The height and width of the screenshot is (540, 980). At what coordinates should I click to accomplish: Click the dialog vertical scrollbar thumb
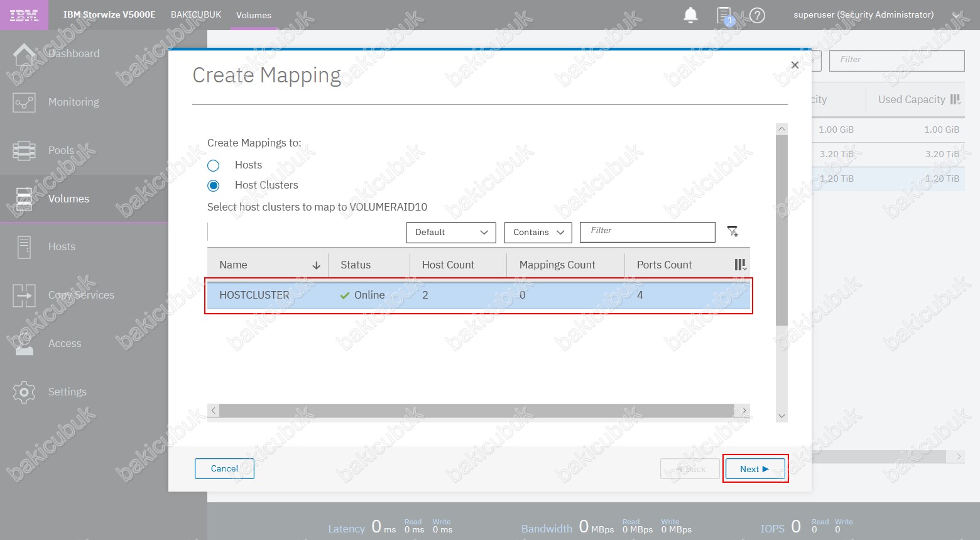click(781, 229)
